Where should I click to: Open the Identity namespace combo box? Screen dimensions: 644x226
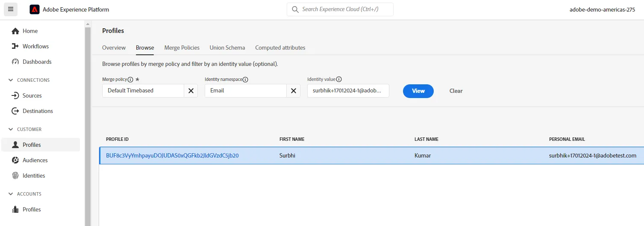pyautogui.click(x=246, y=91)
